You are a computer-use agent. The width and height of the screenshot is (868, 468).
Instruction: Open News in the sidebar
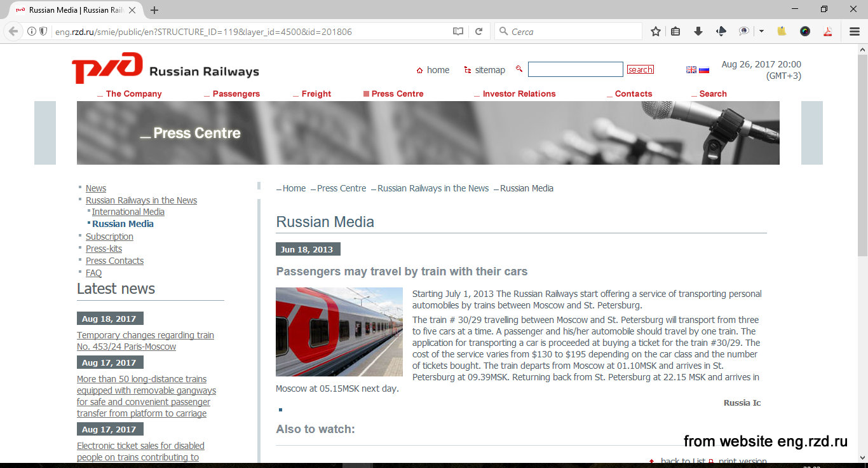click(x=96, y=188)
